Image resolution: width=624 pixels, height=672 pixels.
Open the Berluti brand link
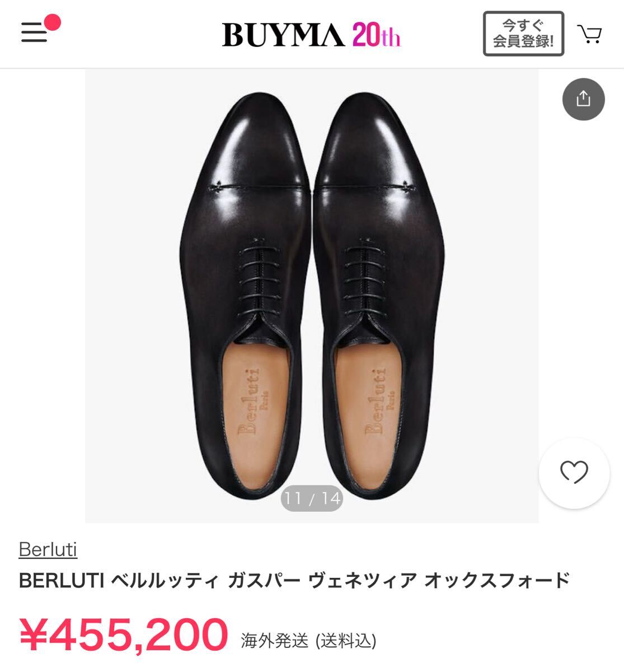(x=48, y=549)
